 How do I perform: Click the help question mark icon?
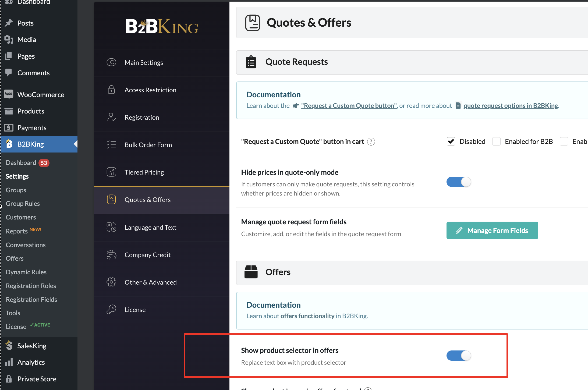tap(371, 141)
